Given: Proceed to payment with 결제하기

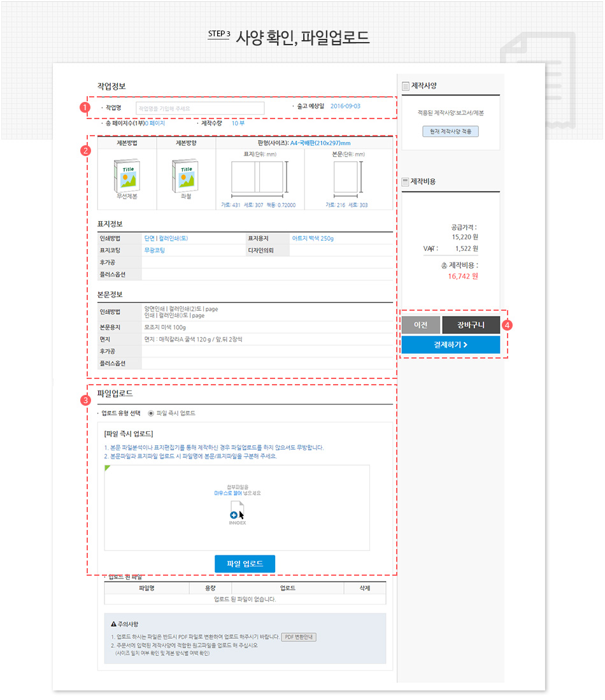Looking at the screenshot, I should click(x=450, y=345).
